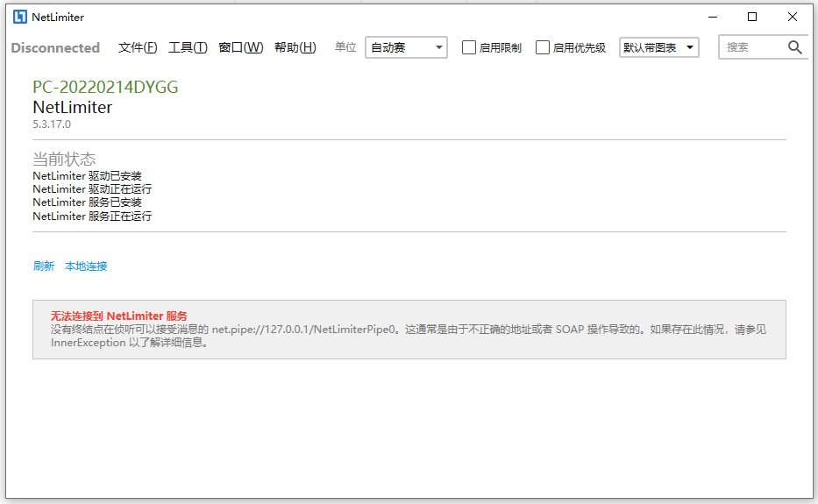This screenshot has height=504, width=818.
Task: Click version number 5.3.17.0
Action: 52,124
